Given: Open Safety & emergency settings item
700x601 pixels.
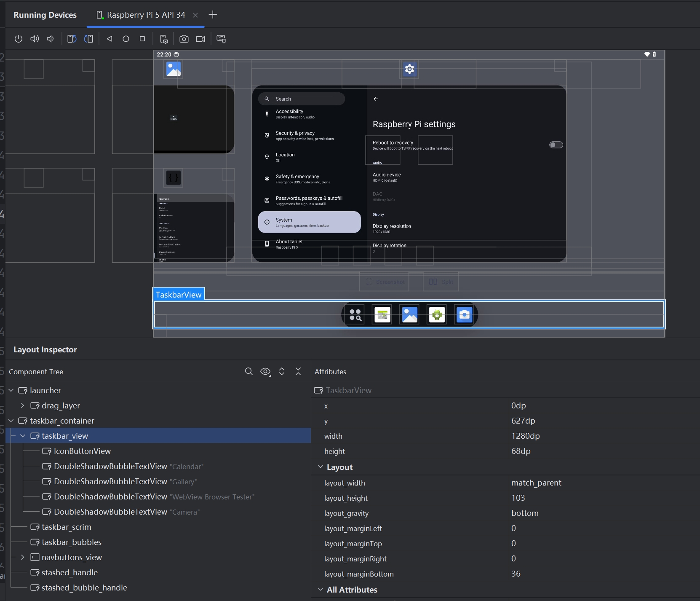Looking at the screenshot, I should pyautogui.click(x=310, y=179).
